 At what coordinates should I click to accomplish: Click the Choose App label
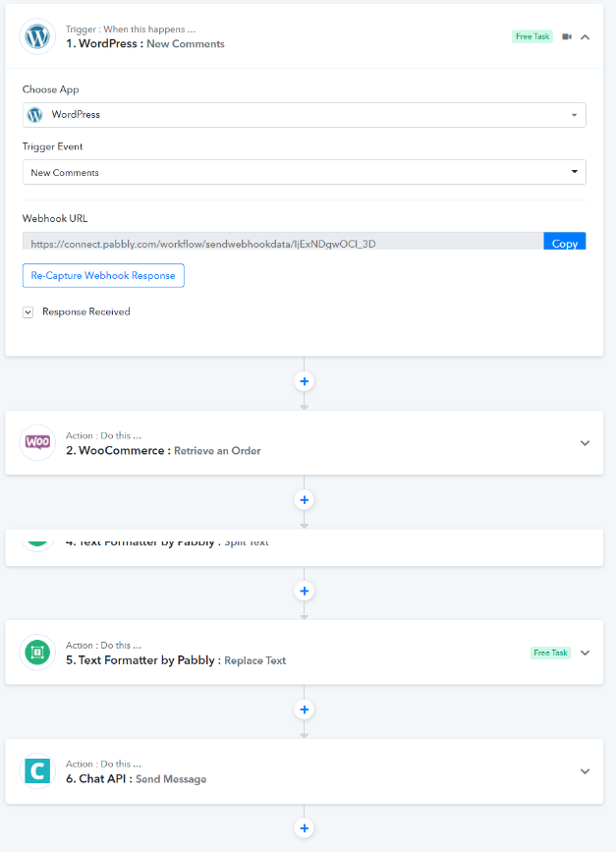[50, 89]
